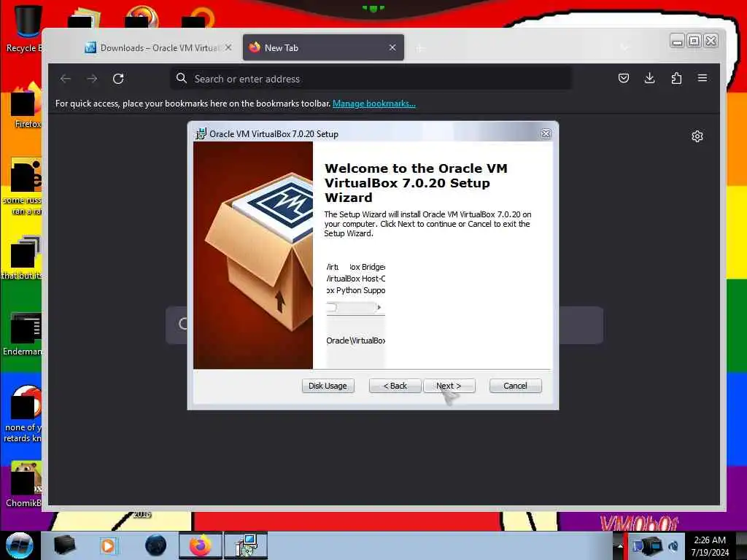This screenshot has width=747, height=560.
Task: Focus the Search or enter address bar
Action: pyautogui.click(x=371, y=79)
